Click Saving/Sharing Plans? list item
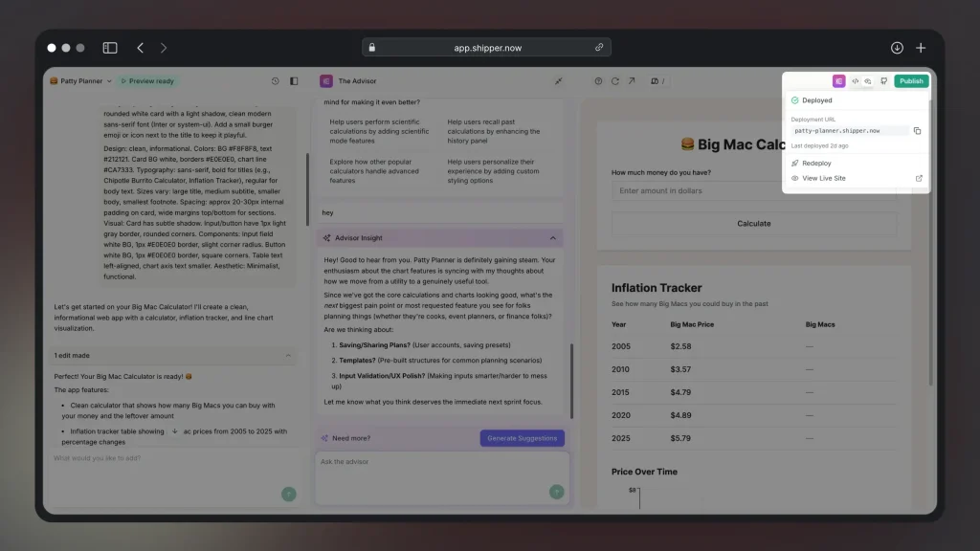This screenshot has width=980, height=551. pos(424,345)
